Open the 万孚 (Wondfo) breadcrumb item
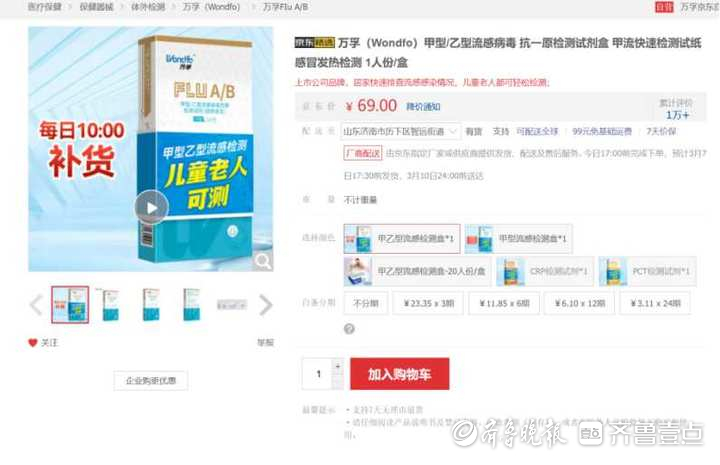Image resolution: width=720 pixels, height=465 pixels. (211, 7)
